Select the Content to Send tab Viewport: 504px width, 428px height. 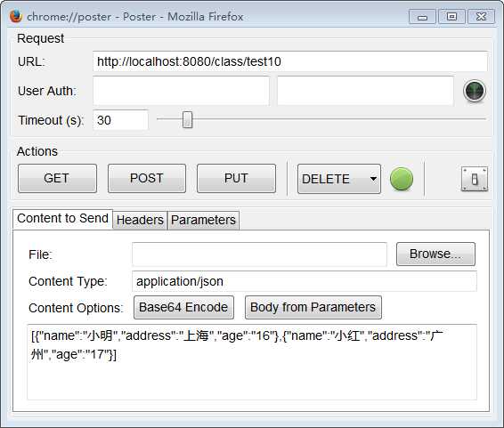point(62,219)
